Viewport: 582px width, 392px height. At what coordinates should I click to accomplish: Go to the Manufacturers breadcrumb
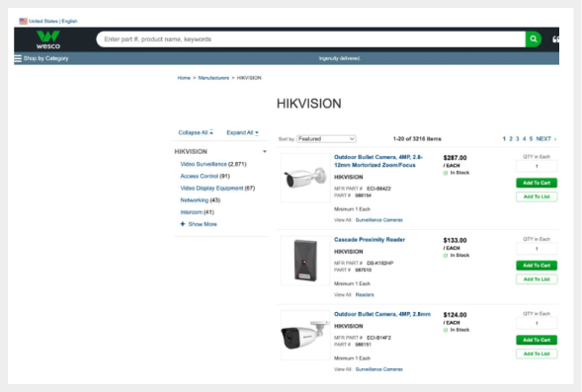click(x=213, y=78)
